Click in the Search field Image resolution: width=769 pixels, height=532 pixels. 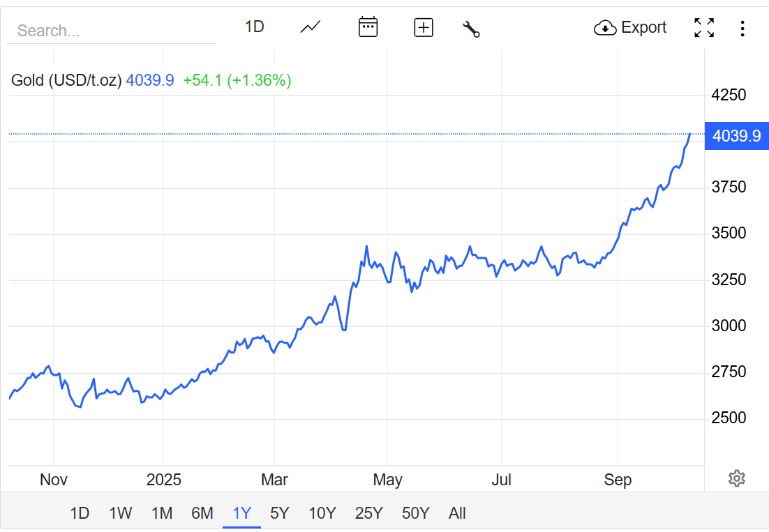point(112,31)
